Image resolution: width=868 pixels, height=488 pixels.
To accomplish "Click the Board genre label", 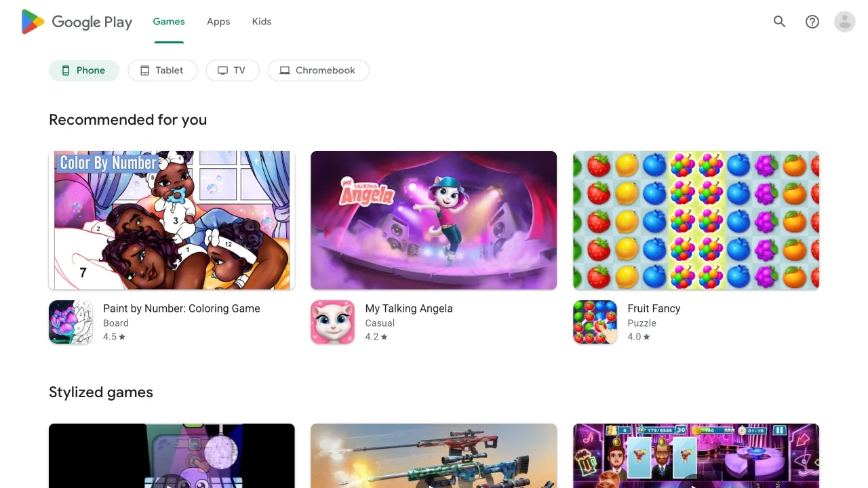I will [116, 323].
